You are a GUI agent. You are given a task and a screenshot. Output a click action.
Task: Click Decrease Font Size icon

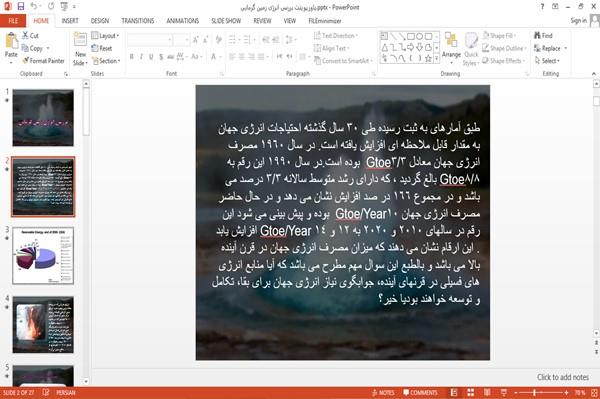coord(206,39)
